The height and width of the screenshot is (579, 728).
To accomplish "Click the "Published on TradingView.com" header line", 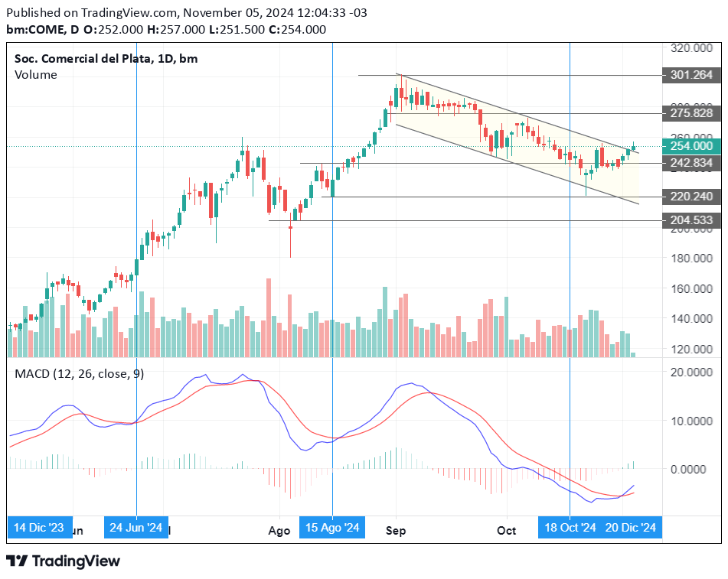I will [x=187, y=12].
